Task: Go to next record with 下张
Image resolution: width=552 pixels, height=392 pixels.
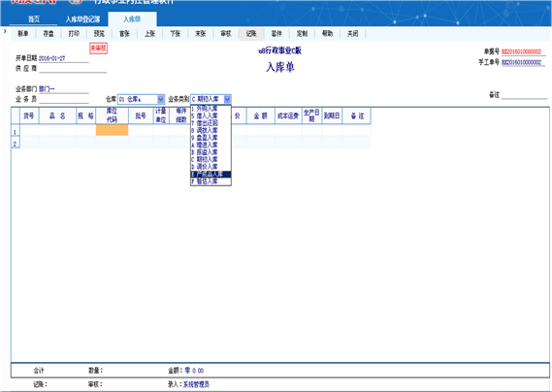Action: [175, 34]
